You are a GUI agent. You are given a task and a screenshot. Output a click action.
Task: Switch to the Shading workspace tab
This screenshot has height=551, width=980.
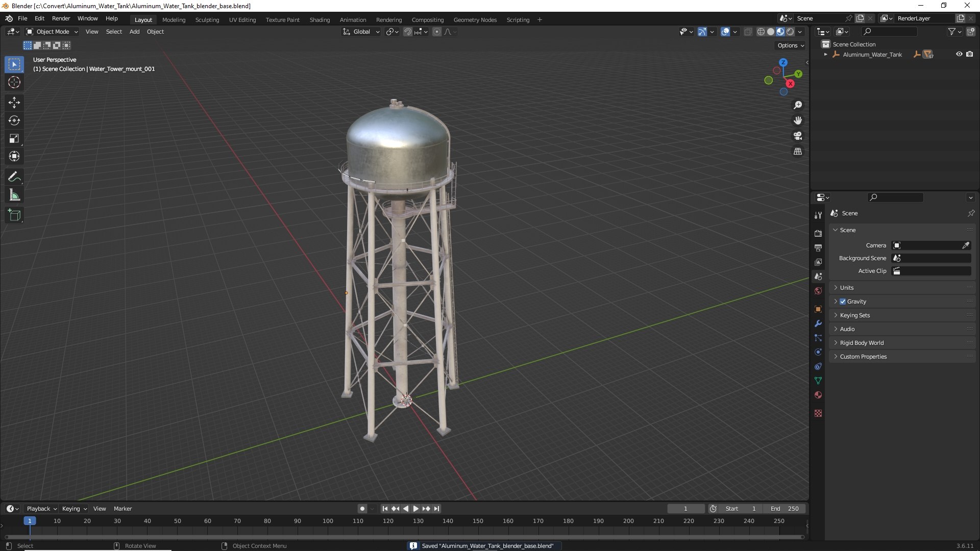click(x=320, y=20)
